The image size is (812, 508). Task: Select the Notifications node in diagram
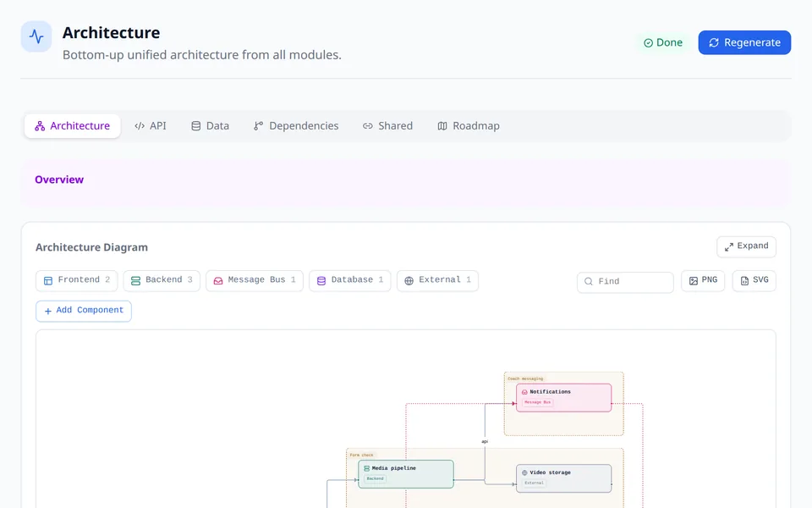tap(563, 398)
